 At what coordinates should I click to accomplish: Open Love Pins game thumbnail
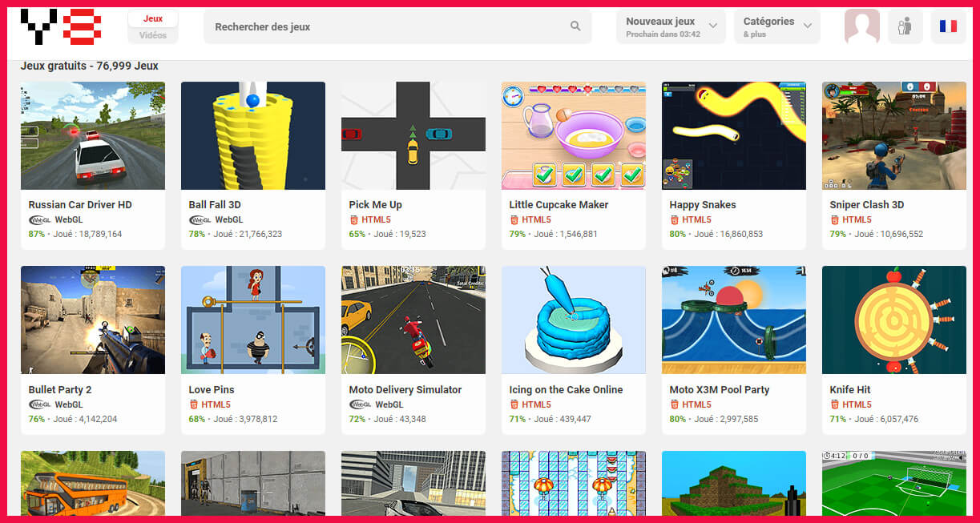click(x=253, y=320)
